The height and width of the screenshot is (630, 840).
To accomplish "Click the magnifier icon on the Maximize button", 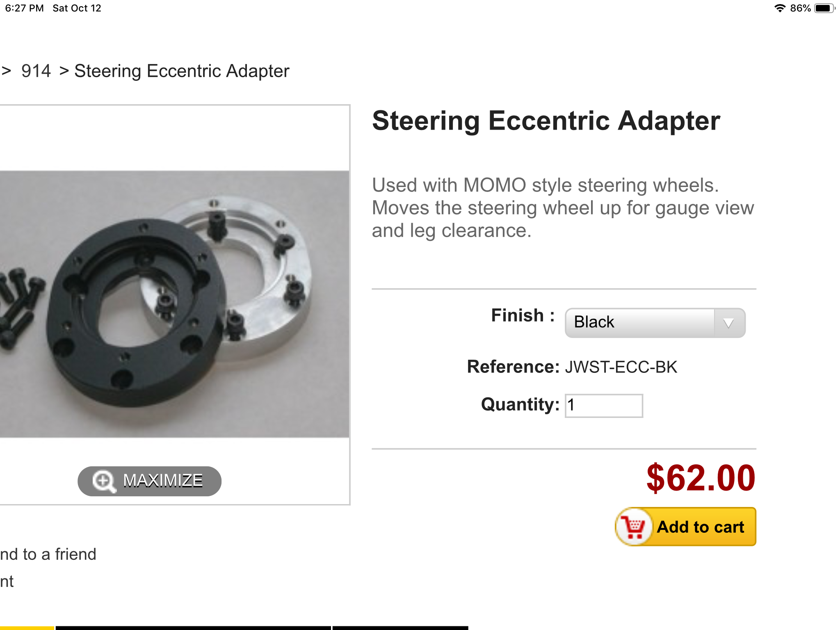I will pos(103,481).
